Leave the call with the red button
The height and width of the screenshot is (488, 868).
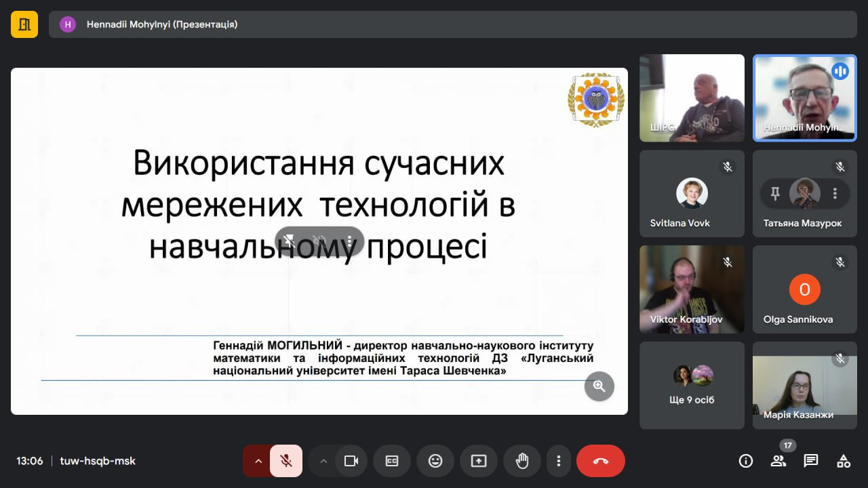(x=600, y=461)
